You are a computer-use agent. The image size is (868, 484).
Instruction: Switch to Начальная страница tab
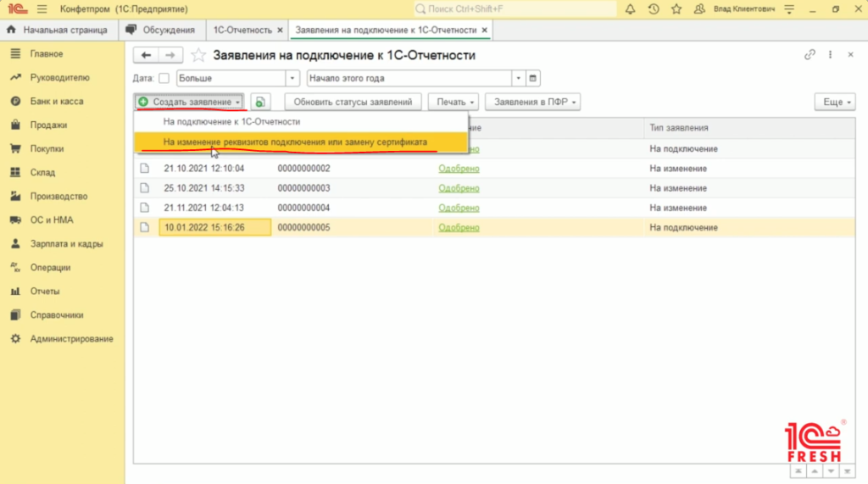[x=58, y=30]
